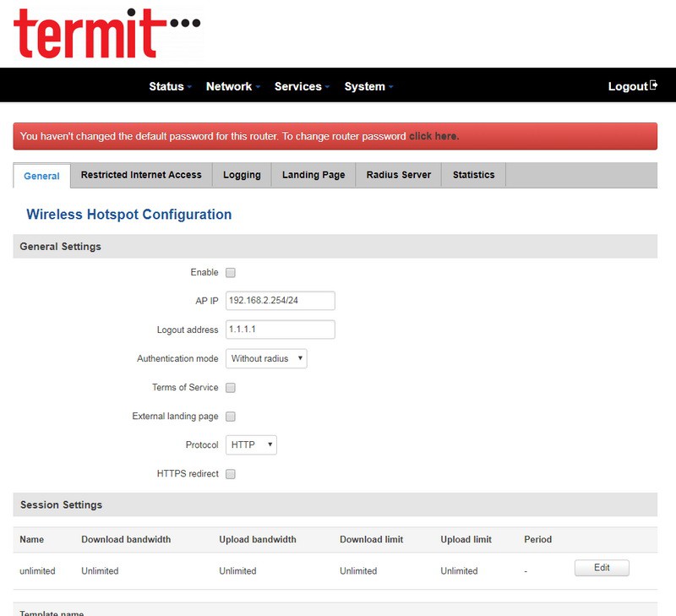Switch to Restricted Internet Access tab

[141, 175]
